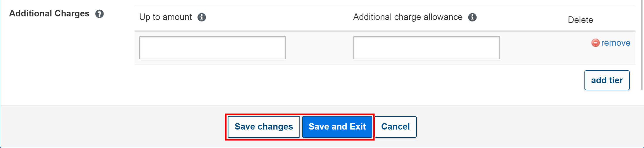Click info icon beside Up to amount

click(201, 17)
